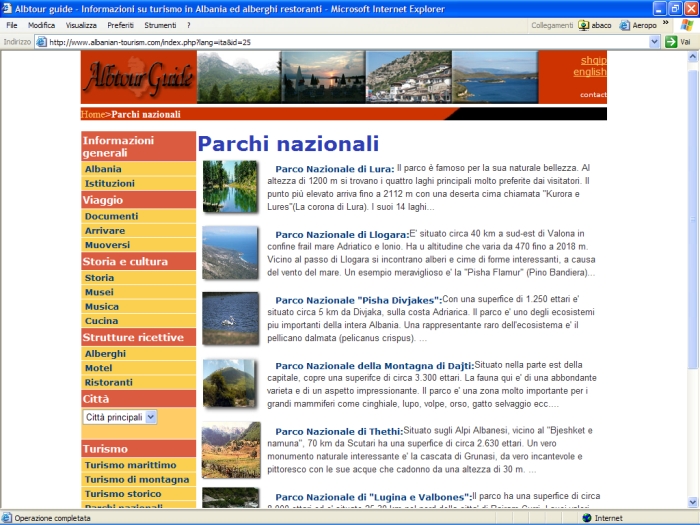Open Turismo marittimo sidebar link
Viewport: 700px width, 525px height.
tap(131, 465)
